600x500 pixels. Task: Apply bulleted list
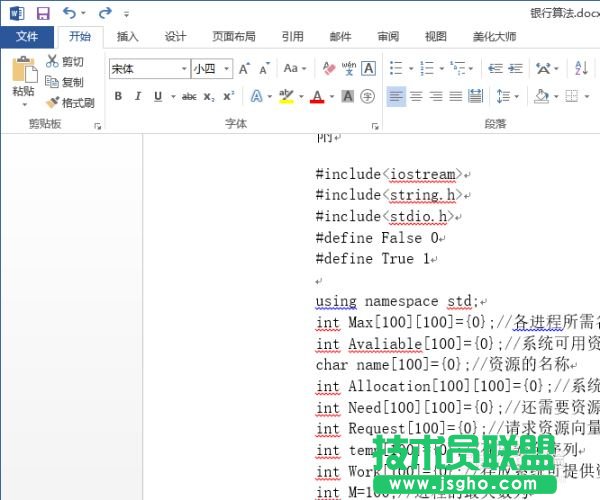pos(396,69)
